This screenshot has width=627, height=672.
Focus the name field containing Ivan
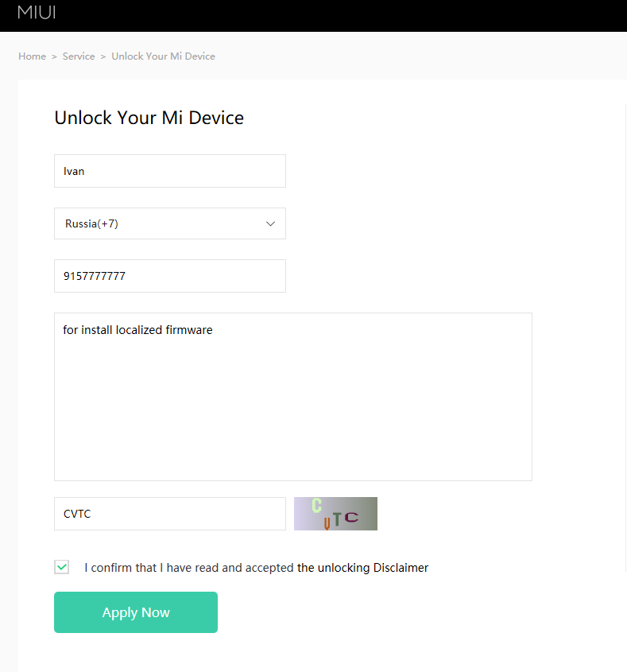169,171
